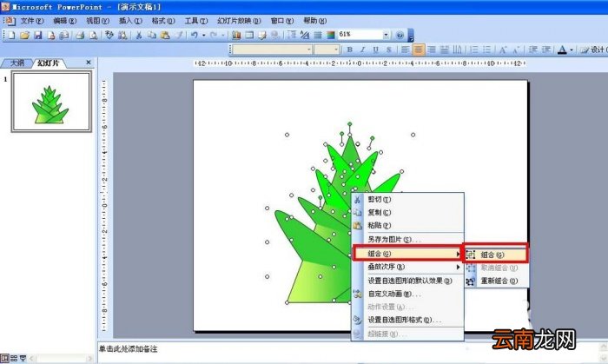Open the 61% zoom dropdown arrow
Screen dimensions: 608x364
[386, 36]
